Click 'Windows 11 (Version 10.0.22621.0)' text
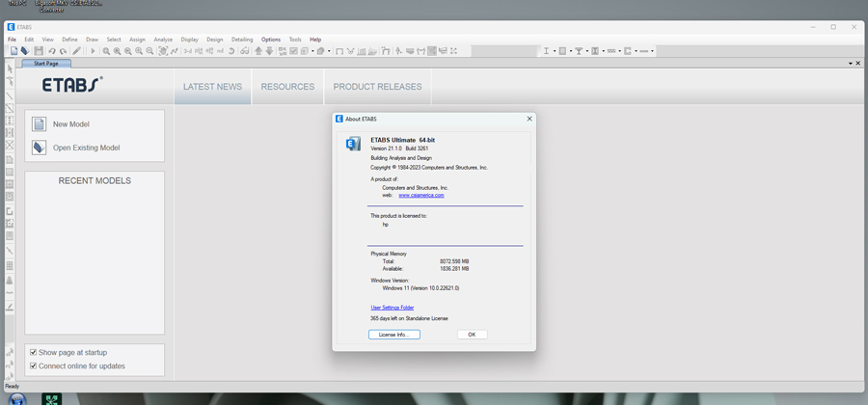 pos(420,288)
